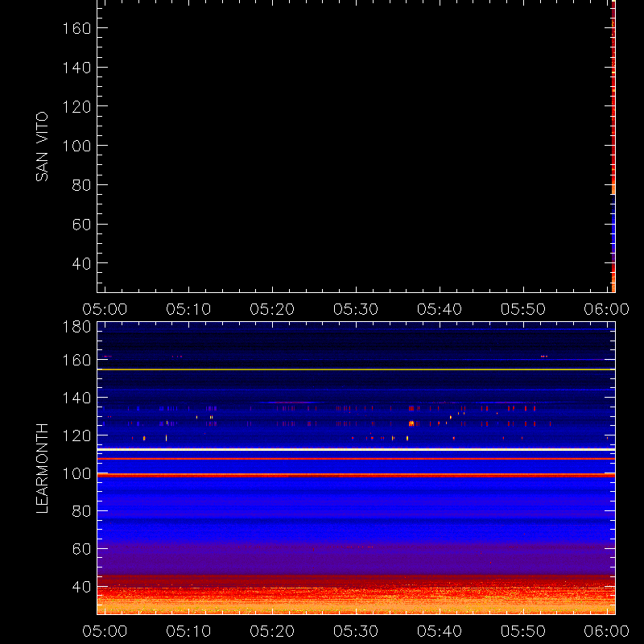Screen dimensions: 644x644
Task: Click the 100 label on LEARMONTH axis
Action: (76, 473)
